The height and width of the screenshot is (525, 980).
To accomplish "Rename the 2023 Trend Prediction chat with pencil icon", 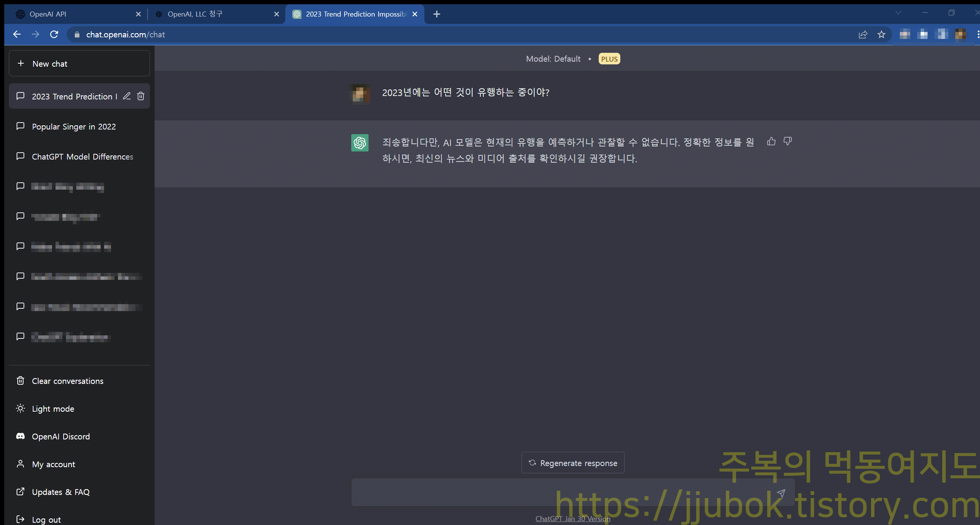I will tap(127, 96).
